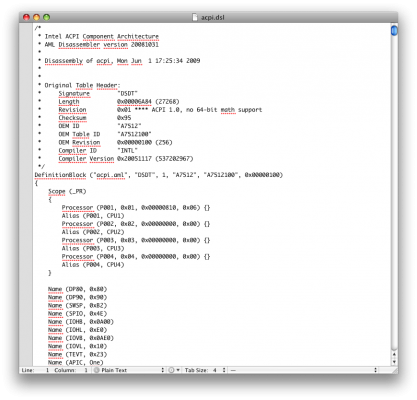This screenshot has height=400, width=417.
Task: Click the Compiler Version 0x20051117 line
Action: pyautogui.click(x=126, y=159)
